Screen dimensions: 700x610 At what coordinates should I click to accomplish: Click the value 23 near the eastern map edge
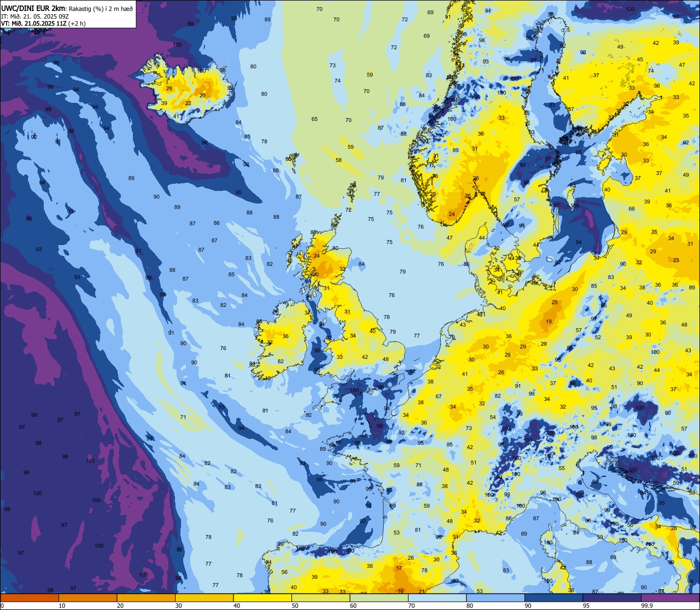[676, 260]
